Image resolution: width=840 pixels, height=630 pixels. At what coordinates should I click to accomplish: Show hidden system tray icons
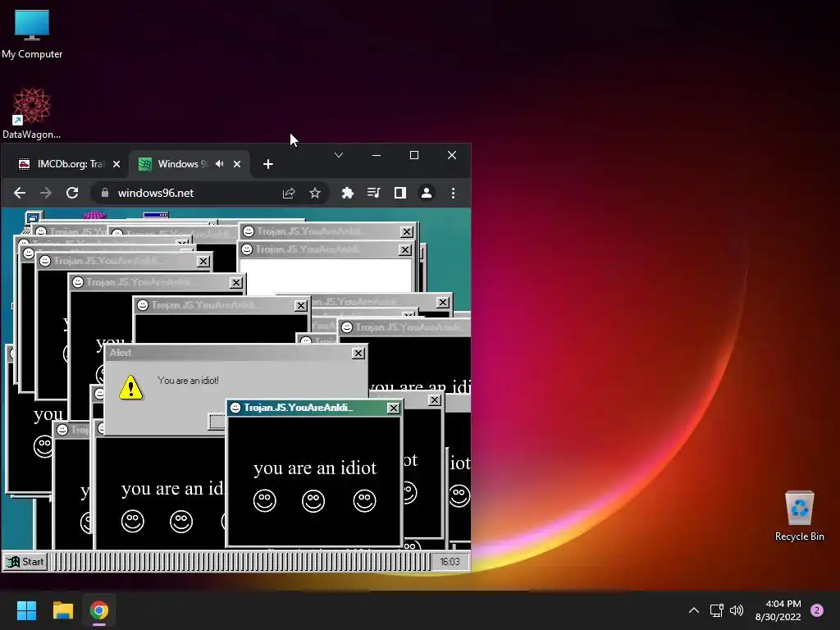(x=694, y=610)
